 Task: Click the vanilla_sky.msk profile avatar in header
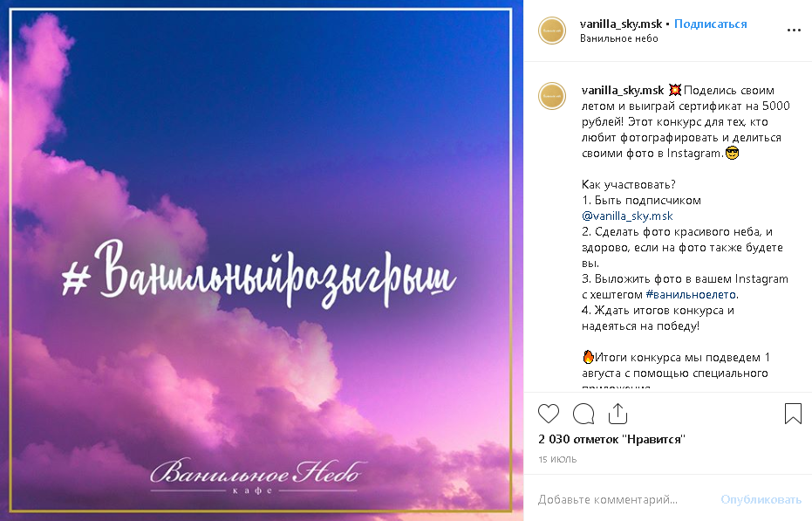point(552,31)
